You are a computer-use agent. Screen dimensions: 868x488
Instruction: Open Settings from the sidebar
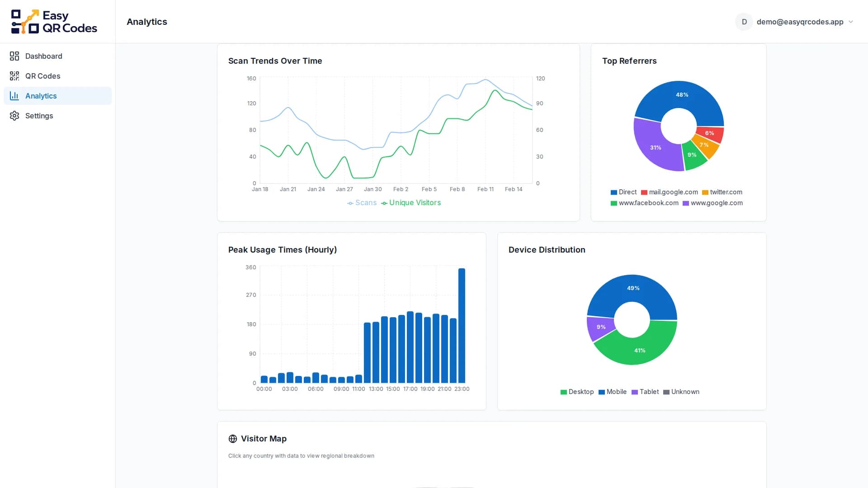(57, 116)
